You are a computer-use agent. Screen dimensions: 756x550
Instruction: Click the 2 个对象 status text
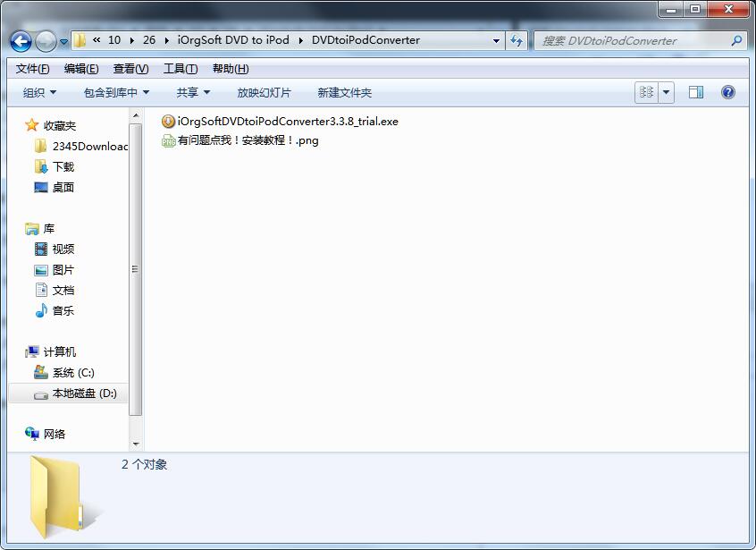144,464
